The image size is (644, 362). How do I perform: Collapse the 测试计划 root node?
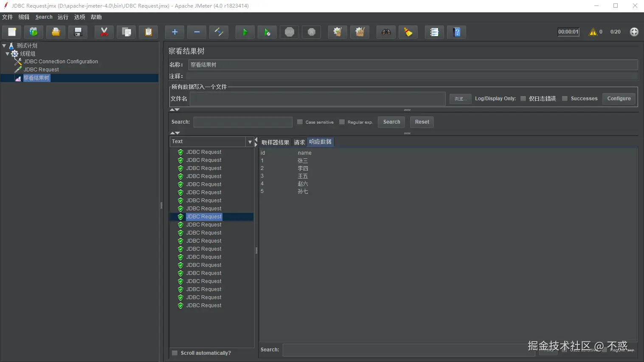click(x=4, y=45)
